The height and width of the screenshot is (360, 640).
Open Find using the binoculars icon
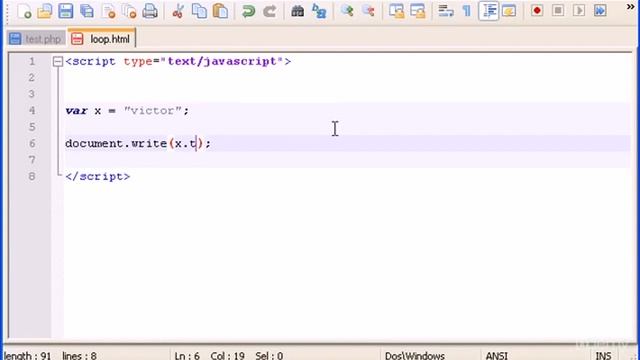pyautogui.click(x=298, y=11)
